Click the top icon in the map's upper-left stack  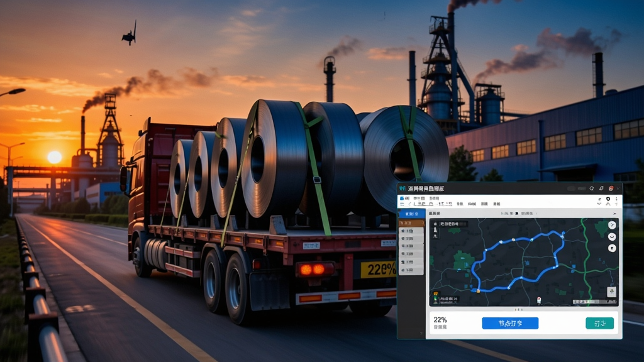click(435, 224)
